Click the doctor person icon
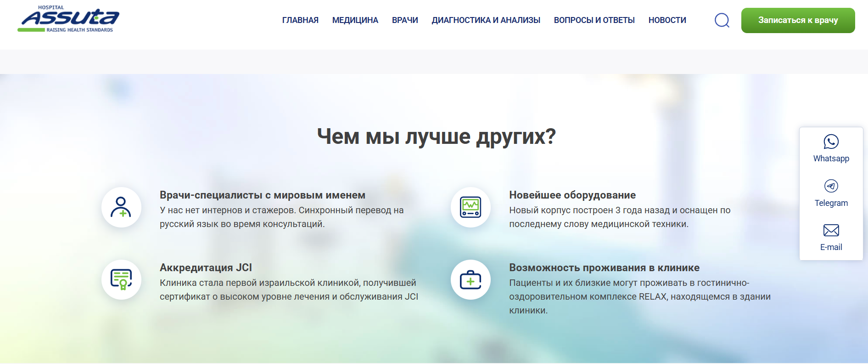The height and width of the screenshot is (364, 868). click(x=121, y=207)
